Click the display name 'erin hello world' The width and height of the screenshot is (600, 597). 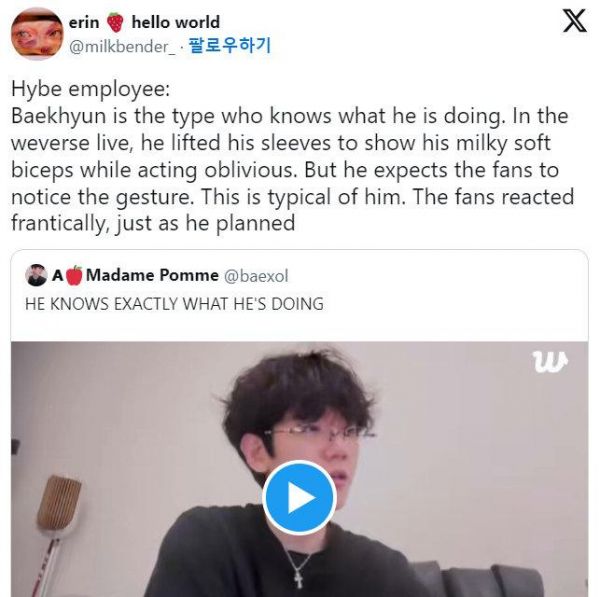click(x=144, y=22)
